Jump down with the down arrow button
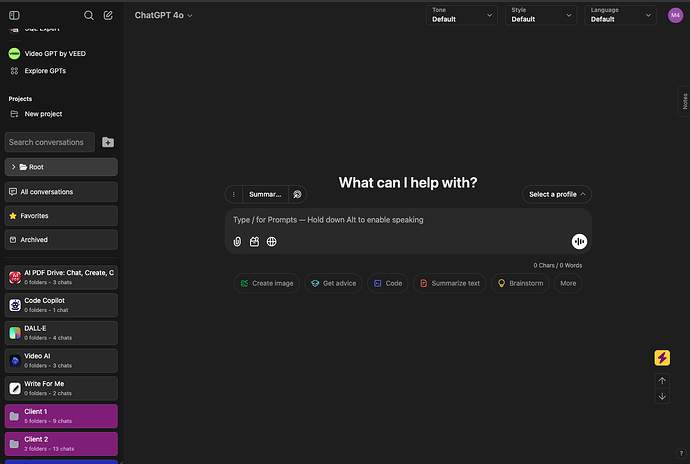 click(662, 397)
